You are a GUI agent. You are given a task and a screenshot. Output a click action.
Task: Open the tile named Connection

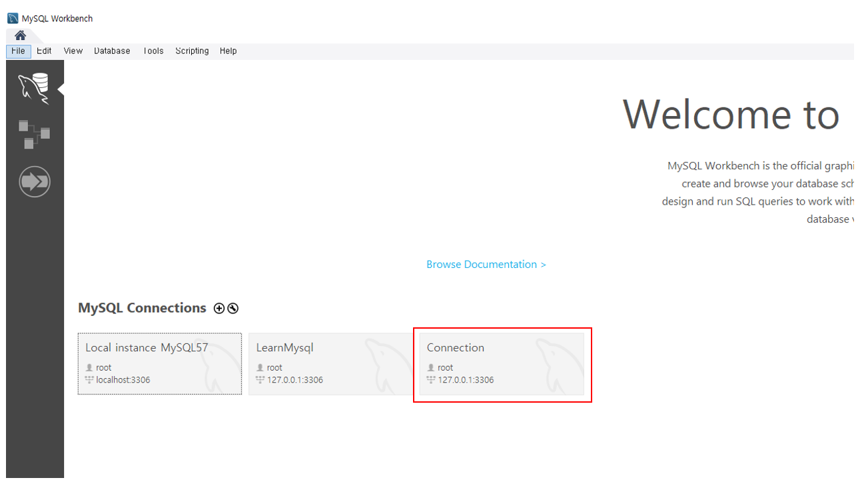(x=502, y=364)
